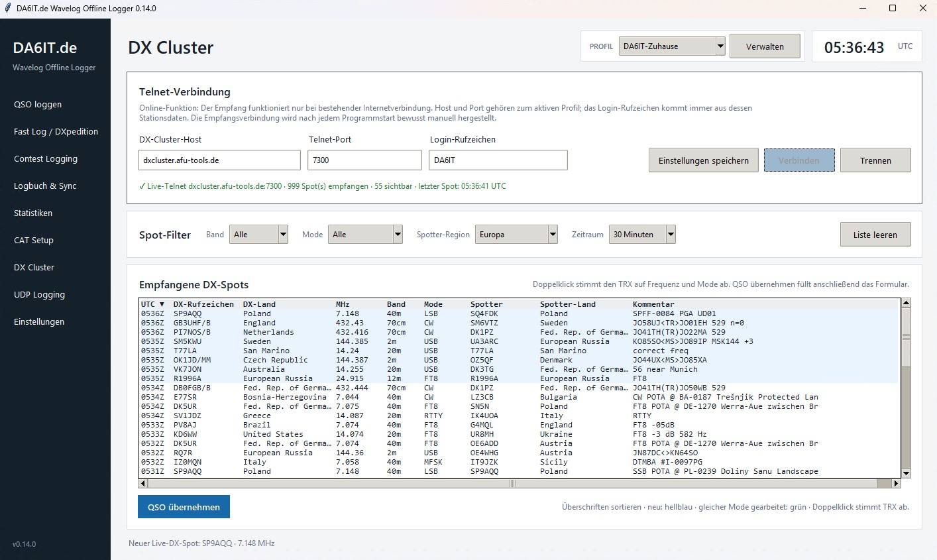Click the vertical scrollbar thumb of spots list

point(906,337)
